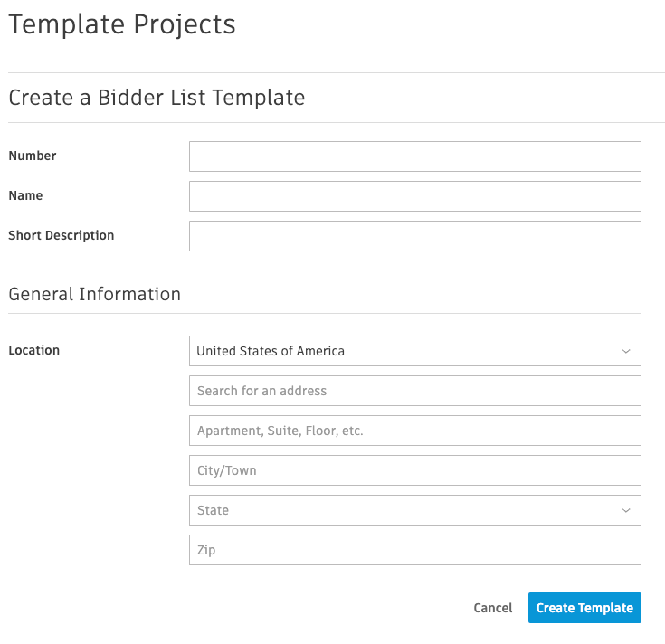This screenshot has height=644, width=665.
Task: Click the chevron arrow in the State field
Action: coord(626,510)
